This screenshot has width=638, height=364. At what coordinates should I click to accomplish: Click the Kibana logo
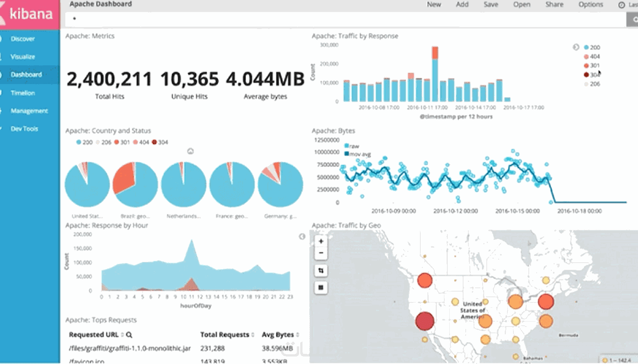tap(30, 14)
